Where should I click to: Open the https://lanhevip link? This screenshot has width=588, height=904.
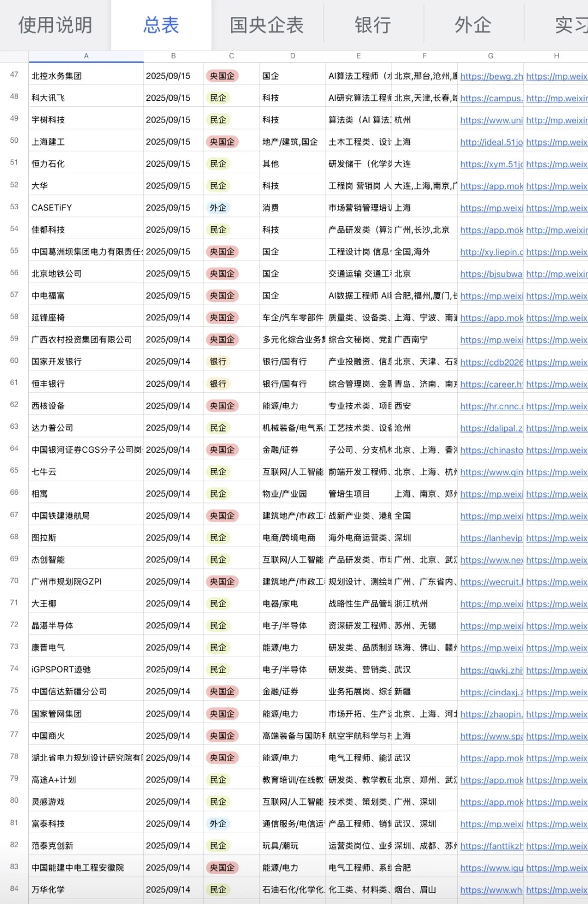click(492, 538)
